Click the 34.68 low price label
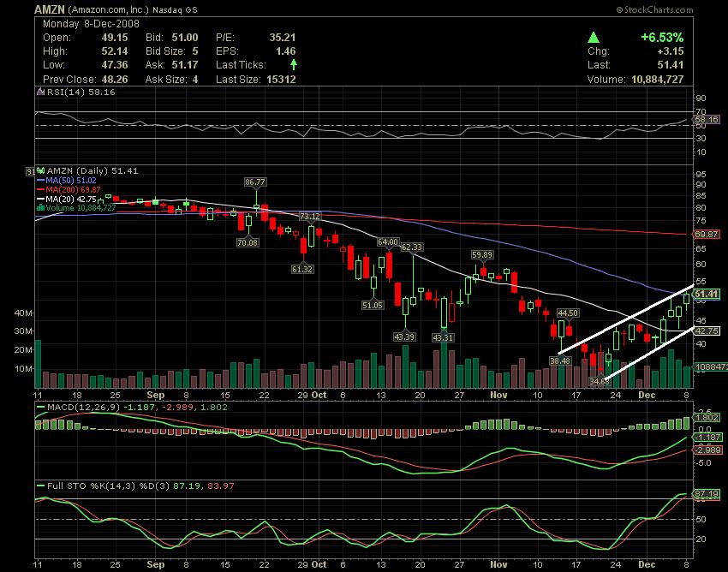This screenshot has width=728, height=572. point(599,381)
